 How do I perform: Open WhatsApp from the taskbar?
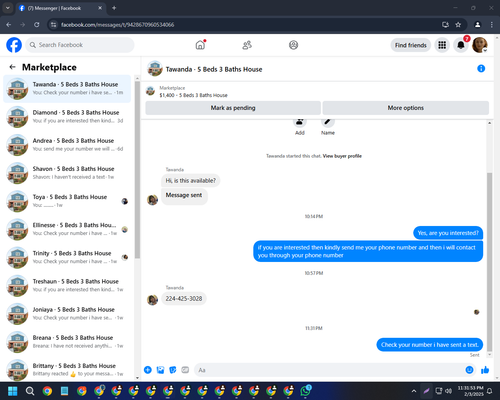click(306, 391)
